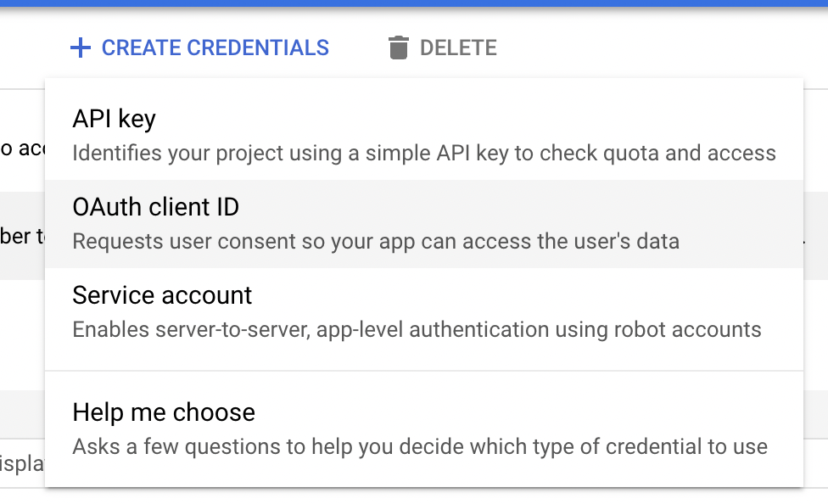Pick Service account in the dropdown list
The width and height of the screenshot is (828, 504).
tap(162, 295)
